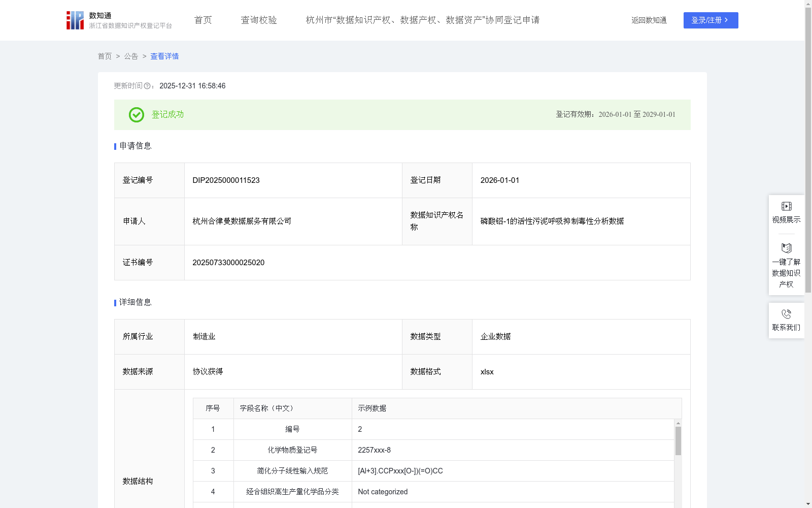Click xlsx data format value
This screenshot has height=508, width=812.
point(487,372)
